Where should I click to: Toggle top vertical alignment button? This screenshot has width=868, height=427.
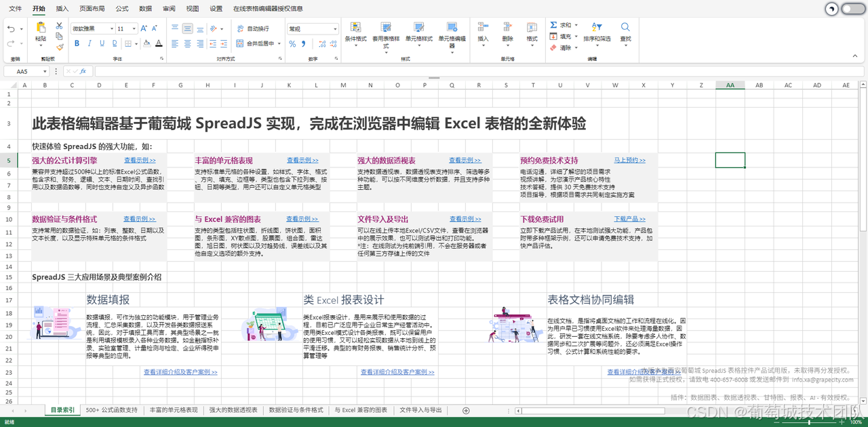[x=175, y=28]
